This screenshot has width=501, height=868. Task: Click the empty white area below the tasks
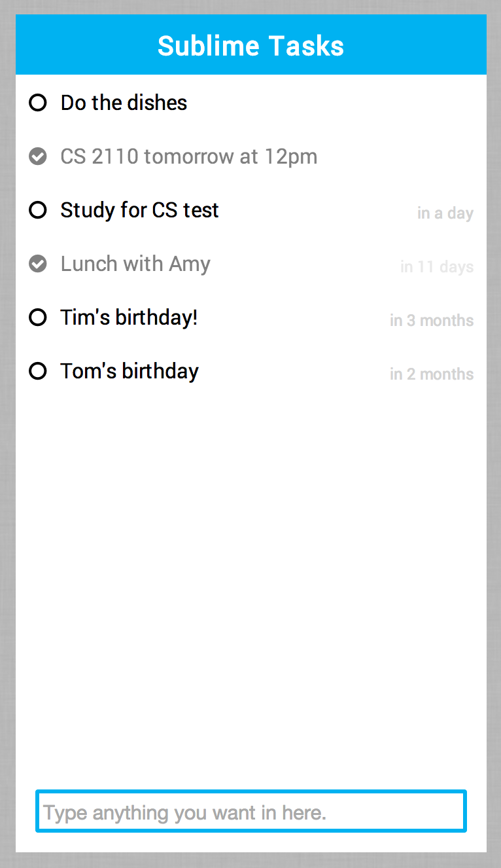pyautogui.click(x=250, y=576)
